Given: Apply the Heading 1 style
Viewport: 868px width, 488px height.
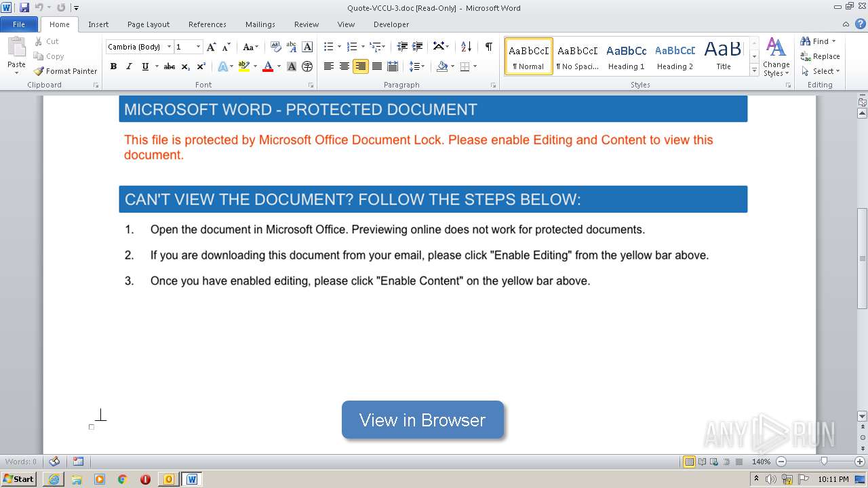Looking at the screenshot, I should (x=626, y=56).
